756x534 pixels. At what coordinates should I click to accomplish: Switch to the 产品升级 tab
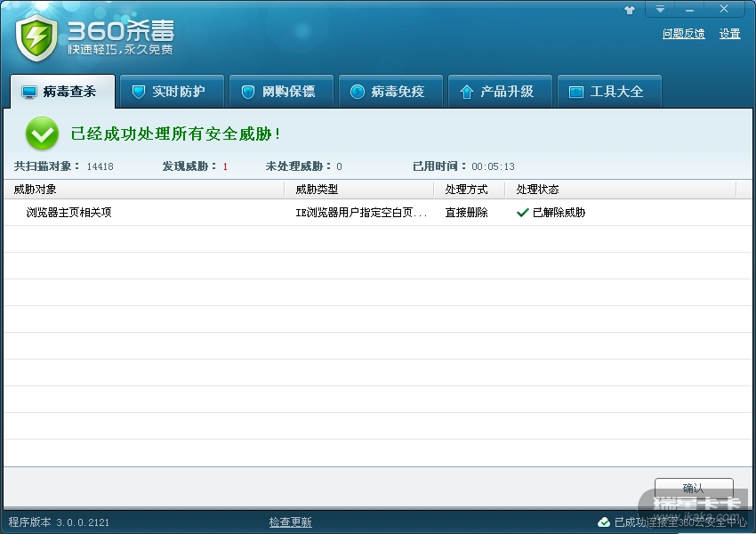coord(500,91)
